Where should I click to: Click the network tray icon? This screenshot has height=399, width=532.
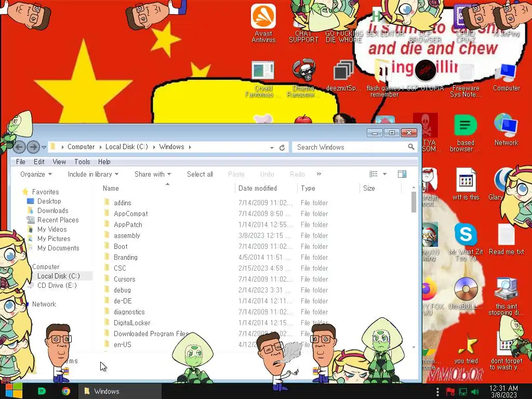(x=463, y=392)
